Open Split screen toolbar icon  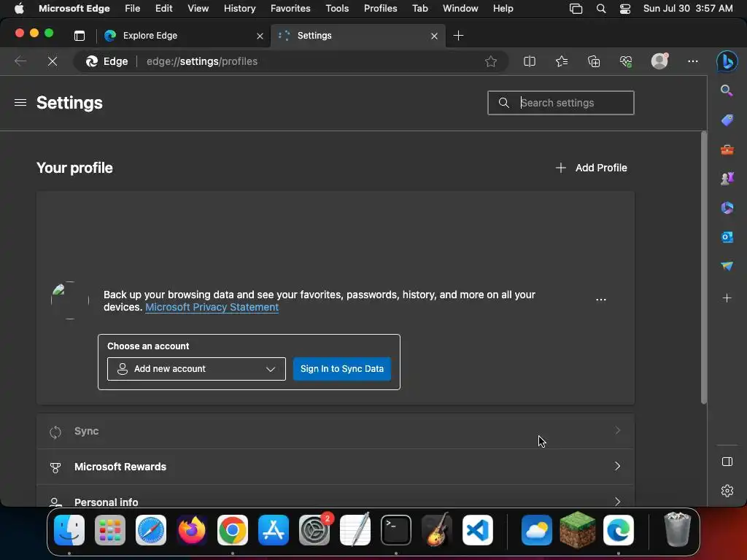point(530,61)
